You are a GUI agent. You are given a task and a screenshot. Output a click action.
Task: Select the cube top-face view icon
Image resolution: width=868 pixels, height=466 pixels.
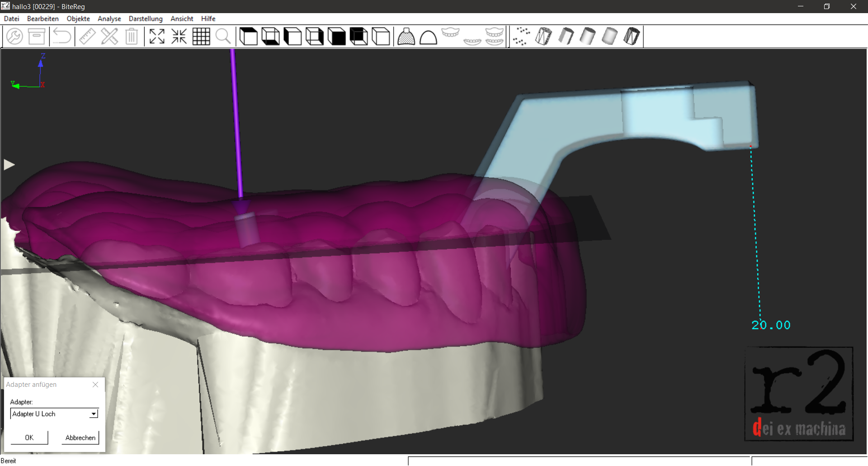248,36
